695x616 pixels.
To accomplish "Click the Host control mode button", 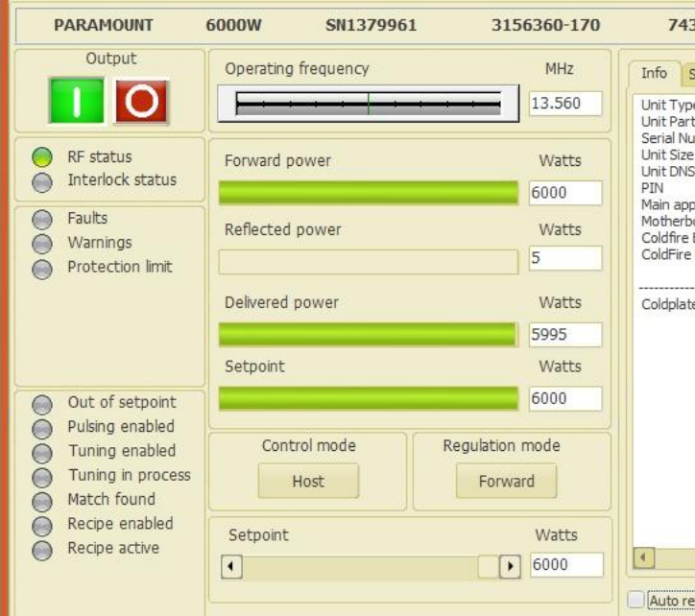I will coord(308,481).
